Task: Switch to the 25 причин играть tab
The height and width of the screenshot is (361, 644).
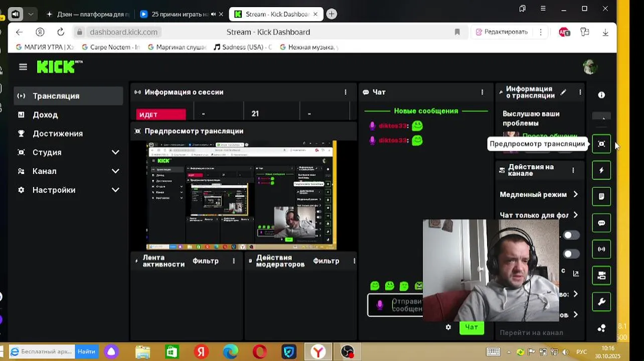Action: (x=181, y=14)
